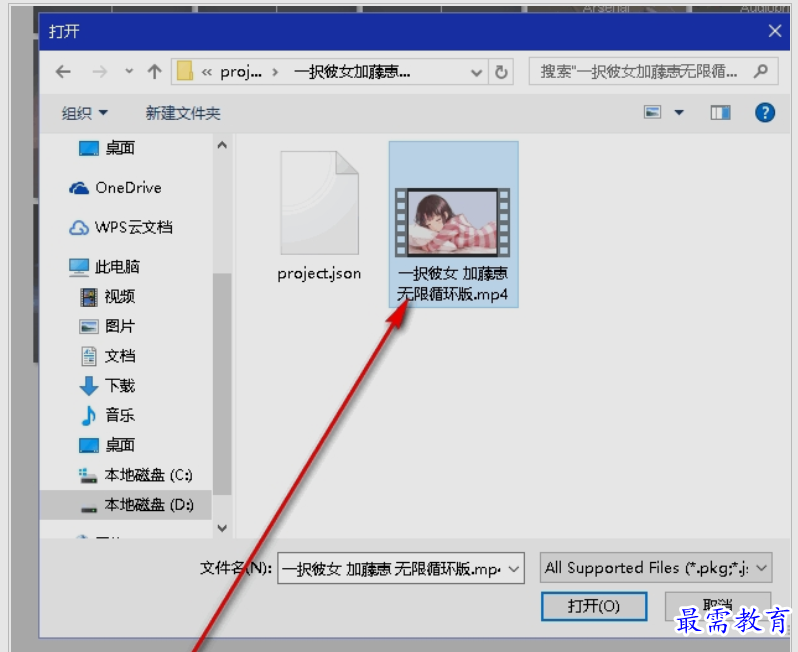Select 本地磁盘 (D:)
This screenshot has height=652, width=798.
pos(149,505)
